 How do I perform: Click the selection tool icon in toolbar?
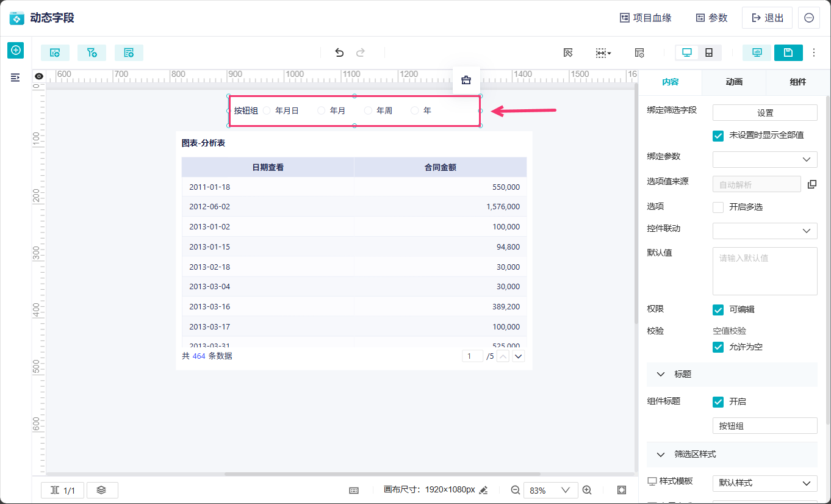(x=568, y=53)
